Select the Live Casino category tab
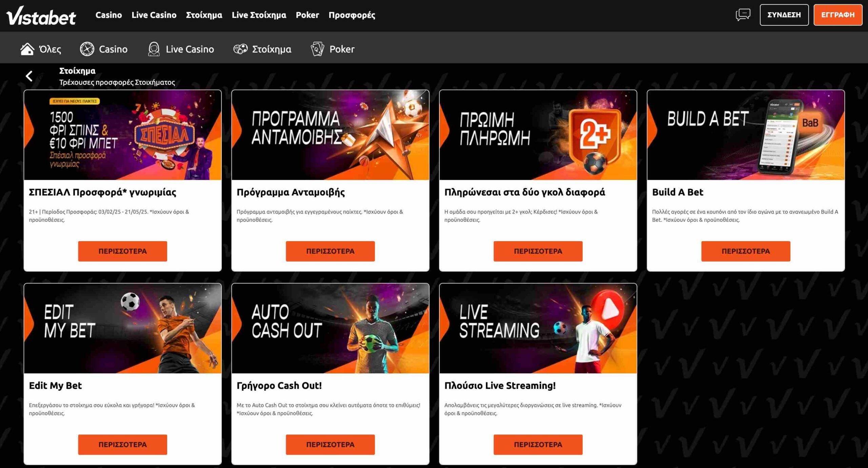Image resolution: width=868 pixels, height=468 pixels. tap(181, 49)
